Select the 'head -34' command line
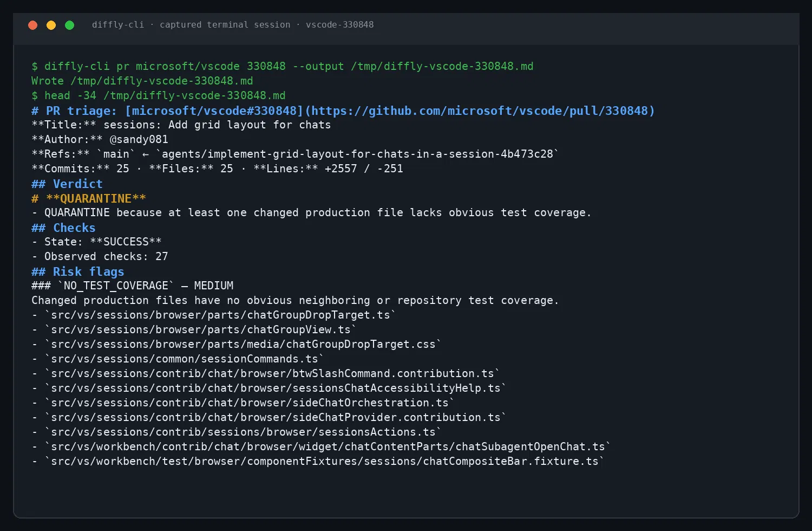 click(159, 95)
